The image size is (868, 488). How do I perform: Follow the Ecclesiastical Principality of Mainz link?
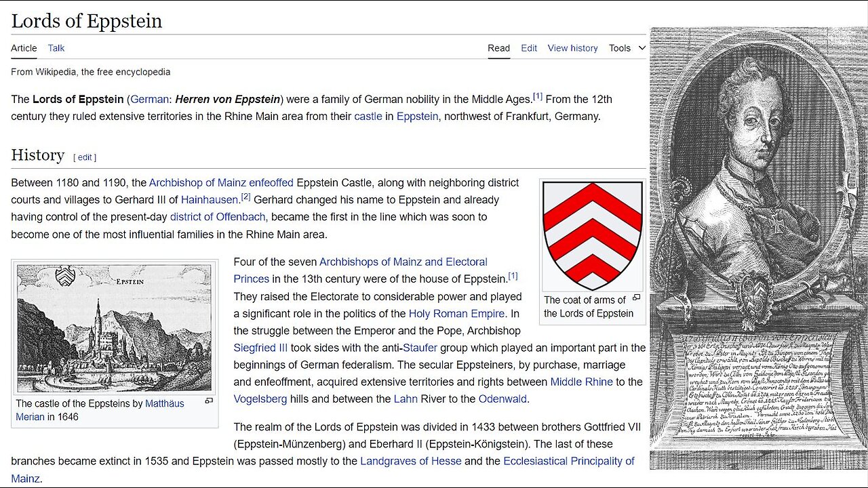[569, 461]
